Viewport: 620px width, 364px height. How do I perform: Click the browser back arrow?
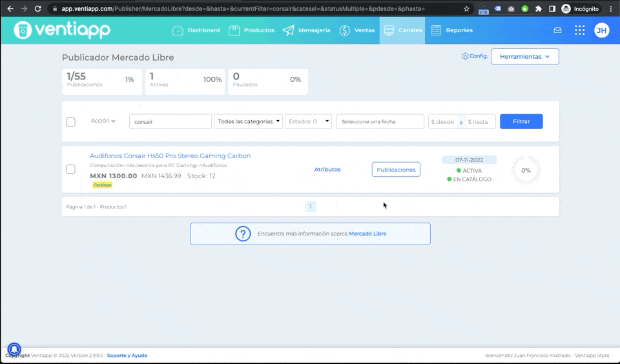(10, 8)
